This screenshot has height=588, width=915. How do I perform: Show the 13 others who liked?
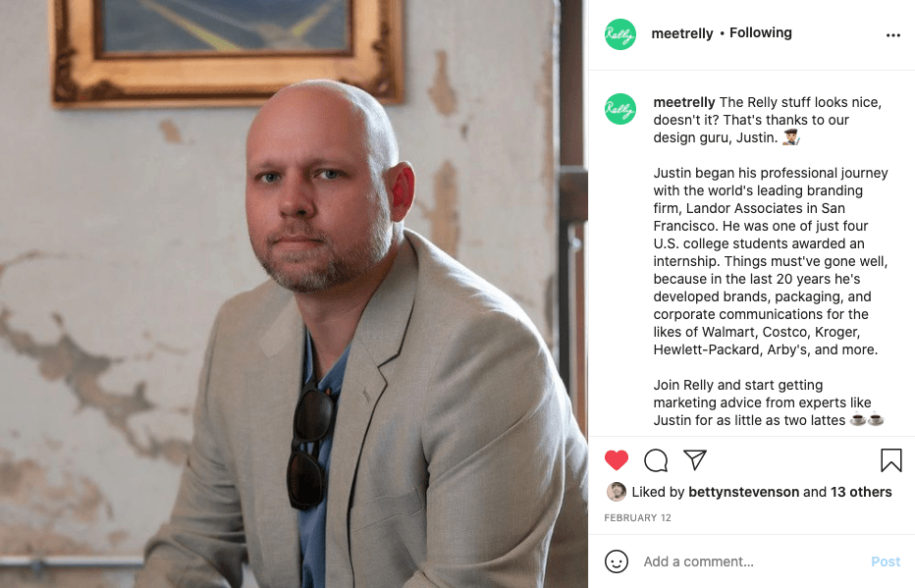click(x=861, y=492)
